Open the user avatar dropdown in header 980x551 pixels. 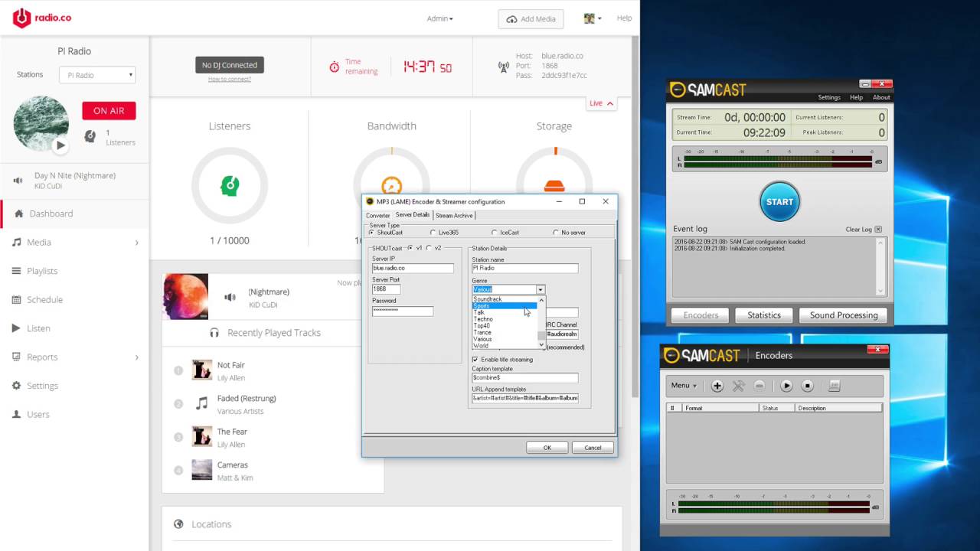592,18
